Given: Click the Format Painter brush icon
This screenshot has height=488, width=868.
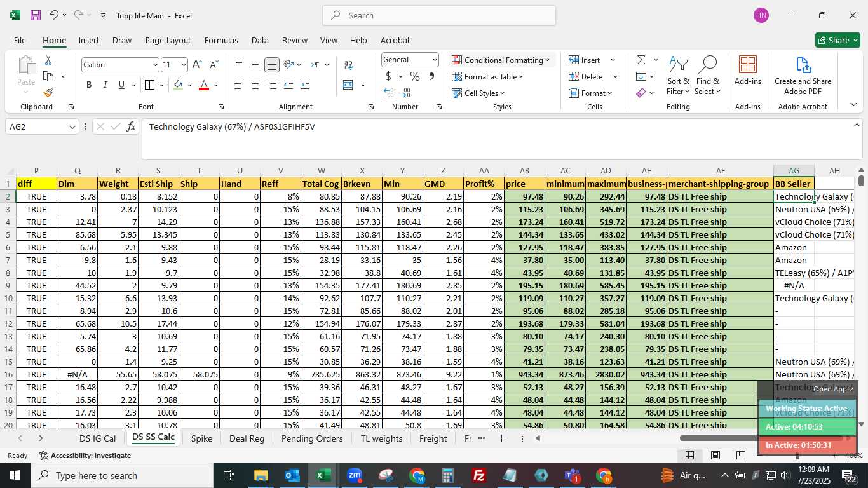Looking at the screenshot, I should point(48,92).
